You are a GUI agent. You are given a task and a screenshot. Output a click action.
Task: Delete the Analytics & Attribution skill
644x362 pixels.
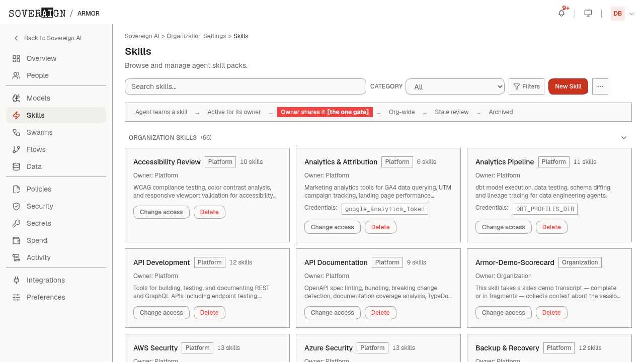point(380,227)
